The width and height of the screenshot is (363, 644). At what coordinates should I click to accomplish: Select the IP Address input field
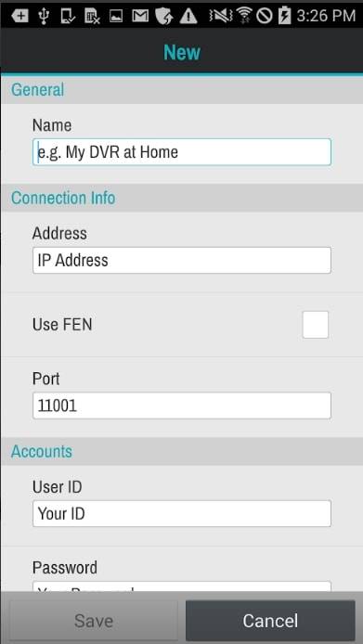[x=182, y=260]
